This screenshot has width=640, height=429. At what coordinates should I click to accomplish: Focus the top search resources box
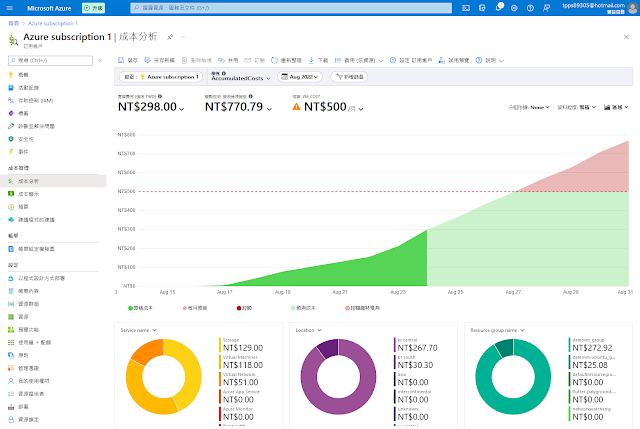291,8
